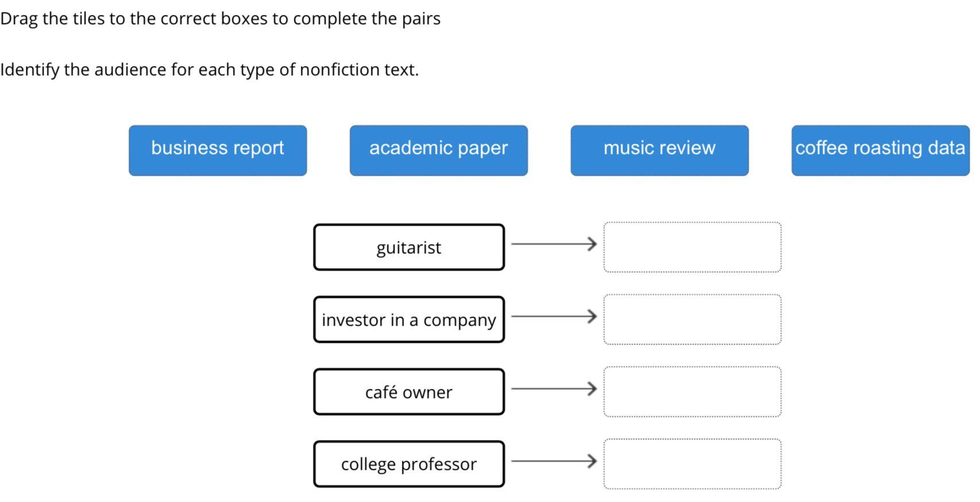Click the word "Drag" in the heading
Image resolution: width=980 pixels, height=502 pixels.
click(19, 19)
